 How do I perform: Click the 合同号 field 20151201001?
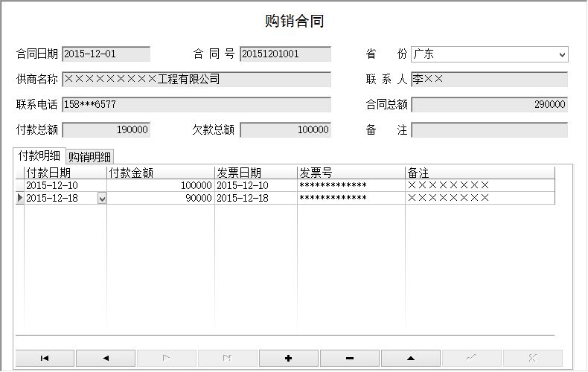pyautogui.click(x=285, y=54)
